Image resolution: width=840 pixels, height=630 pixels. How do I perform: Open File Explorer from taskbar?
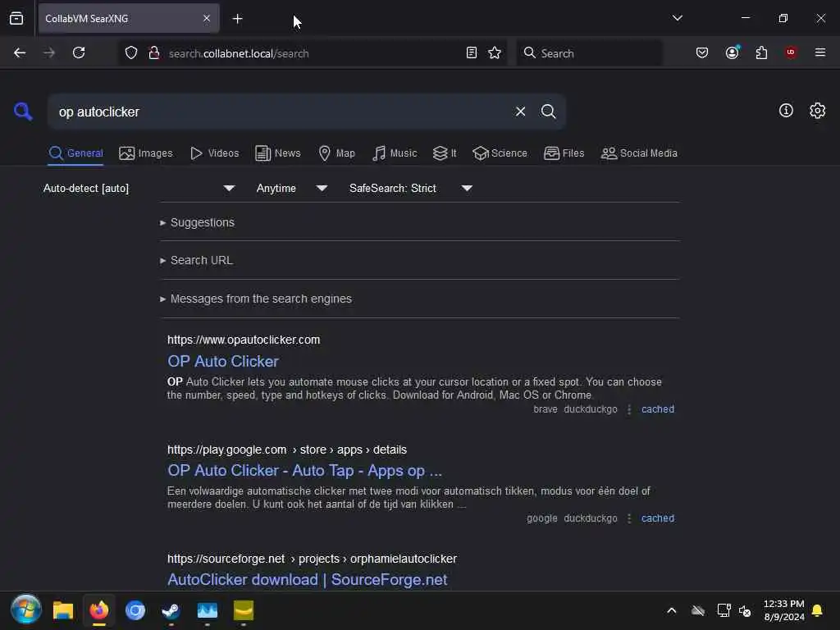[x=62, y=610]
